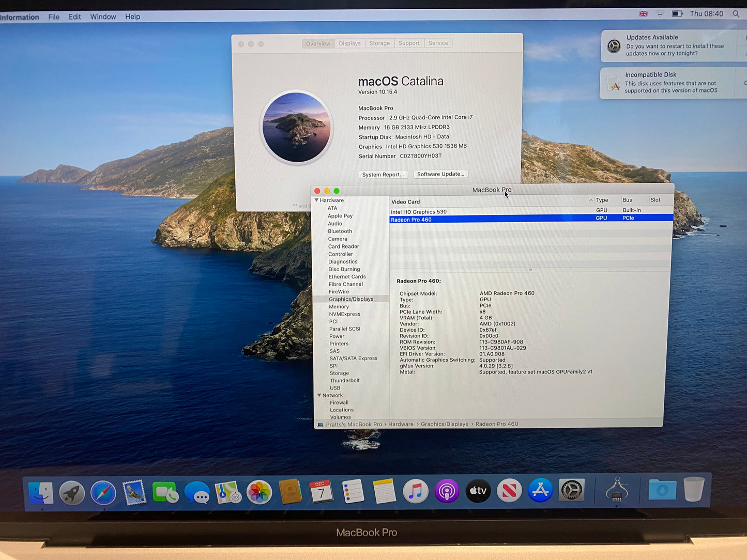Select Power in the sidebar
The image size is (747, 560).
337,336
